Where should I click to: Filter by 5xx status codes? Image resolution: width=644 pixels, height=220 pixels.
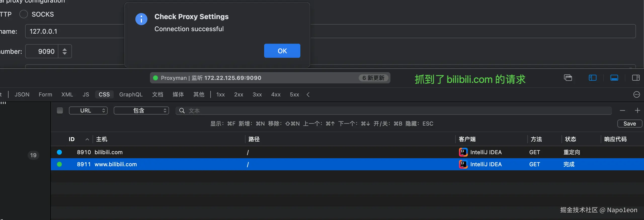click(294, 94)
